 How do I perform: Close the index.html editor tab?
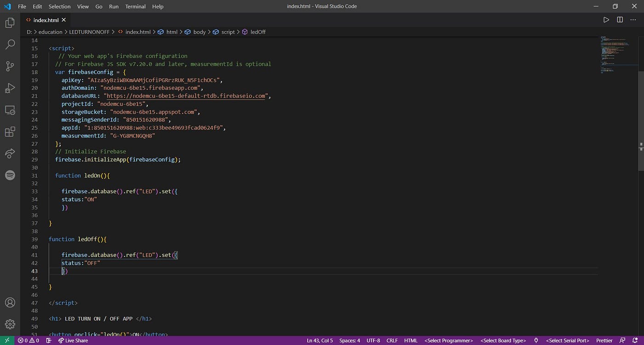(64, 20)
